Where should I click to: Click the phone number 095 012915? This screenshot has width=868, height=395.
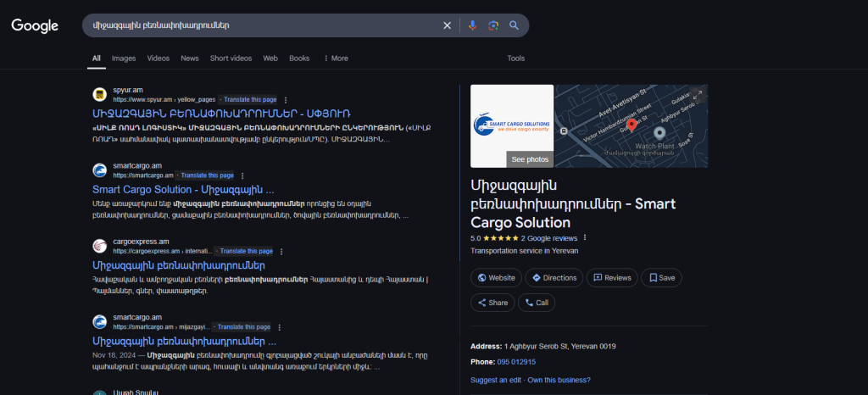[x=515, y=362]
